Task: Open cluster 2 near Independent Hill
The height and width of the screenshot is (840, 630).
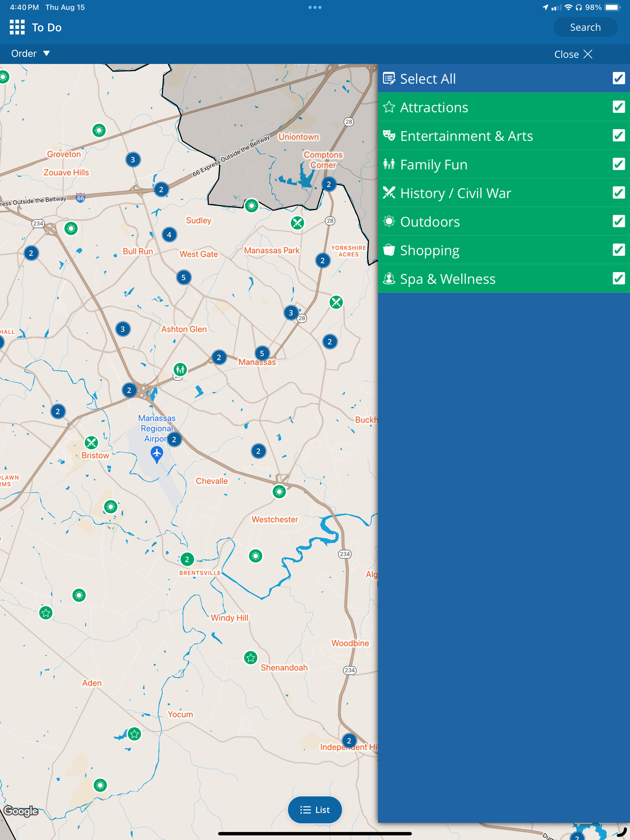Action: click(x=349, y=740)
